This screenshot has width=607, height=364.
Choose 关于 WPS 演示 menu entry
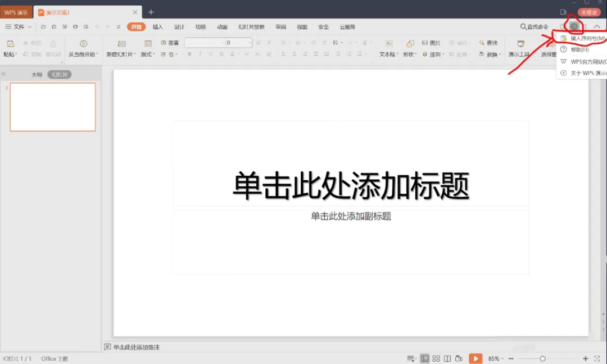pyautogui.click(x=582, y=72)
